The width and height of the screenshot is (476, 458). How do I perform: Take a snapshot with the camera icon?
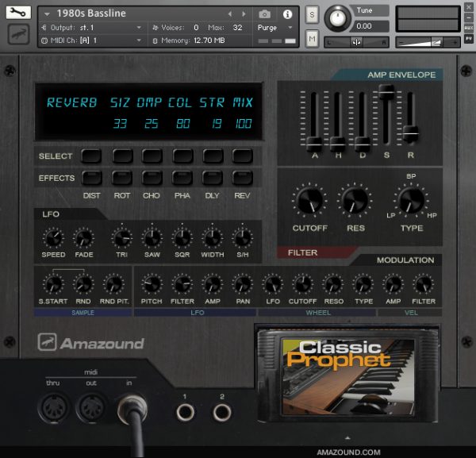[x=264, y=14]
